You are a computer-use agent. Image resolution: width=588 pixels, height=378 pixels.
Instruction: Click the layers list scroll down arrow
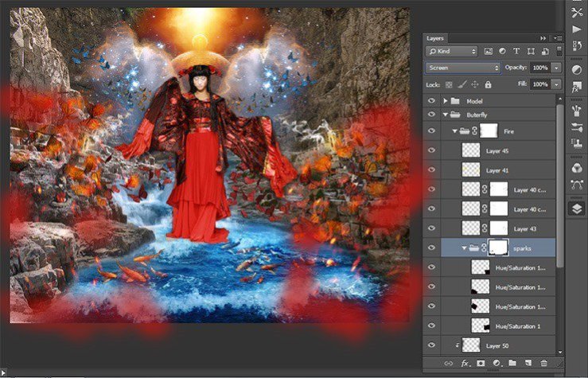[x=559, y=352]
